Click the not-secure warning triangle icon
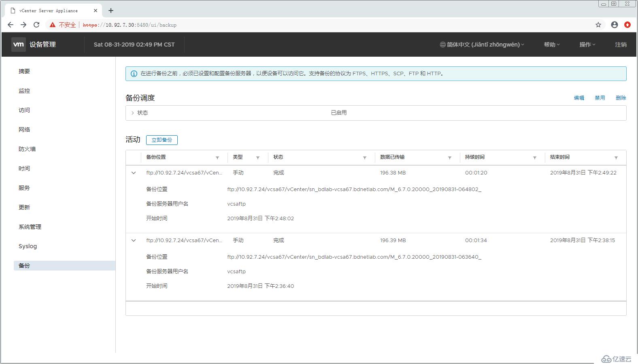 point(53,25)
